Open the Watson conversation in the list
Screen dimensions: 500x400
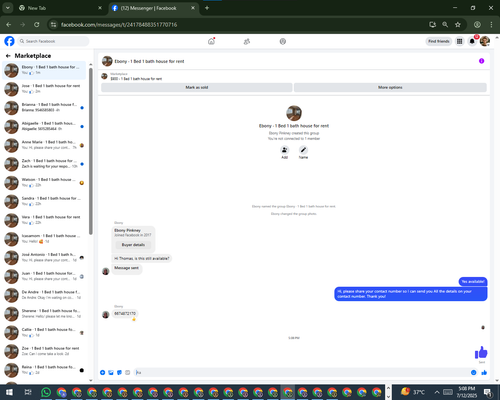pyautogui.click(x=44, y=182)
